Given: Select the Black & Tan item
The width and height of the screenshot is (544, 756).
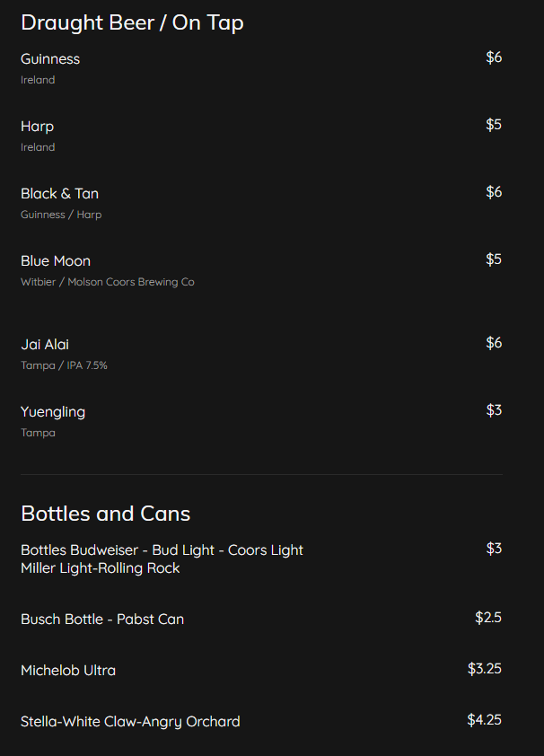Looking at the screenshot, I should (x=60, y=194).
